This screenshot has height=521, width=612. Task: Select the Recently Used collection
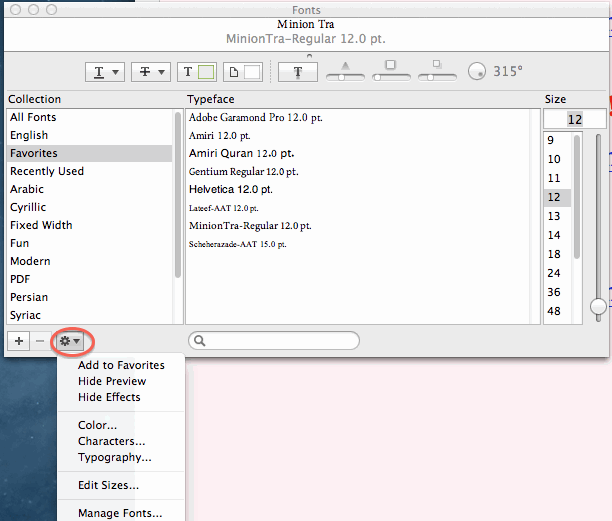47,171
